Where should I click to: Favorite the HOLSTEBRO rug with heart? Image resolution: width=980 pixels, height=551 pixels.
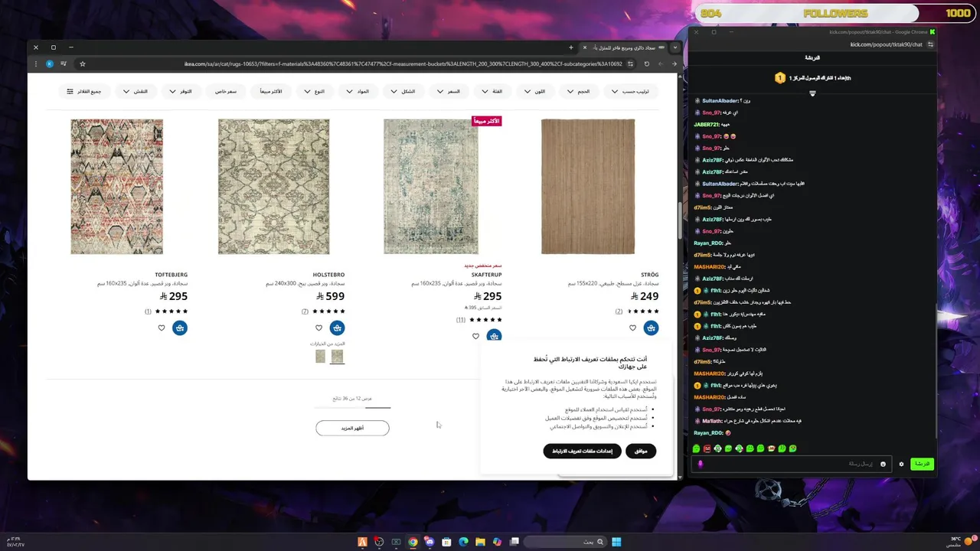coord(319,328)
